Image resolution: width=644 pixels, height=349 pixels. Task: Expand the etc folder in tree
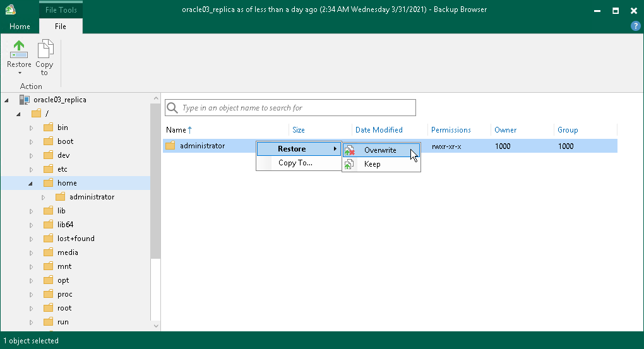pos(32,170)
